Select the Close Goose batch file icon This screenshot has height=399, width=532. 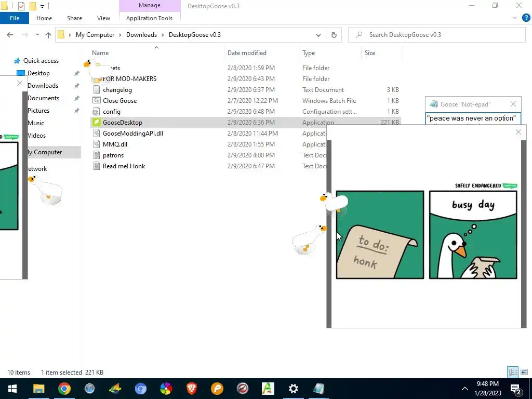[96, 101]
